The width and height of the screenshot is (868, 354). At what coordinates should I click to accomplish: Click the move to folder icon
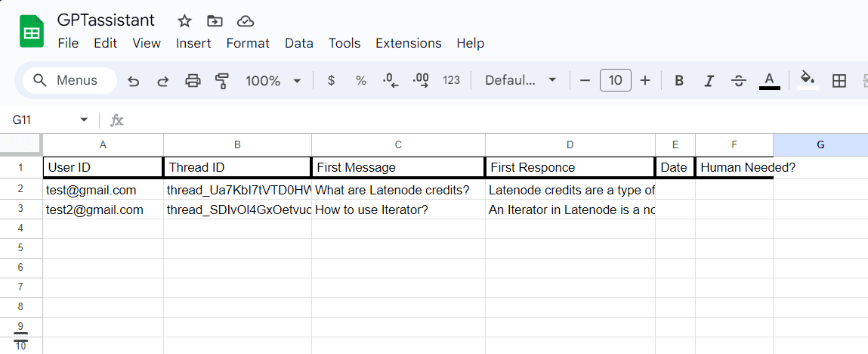click(x=215, y=20)
